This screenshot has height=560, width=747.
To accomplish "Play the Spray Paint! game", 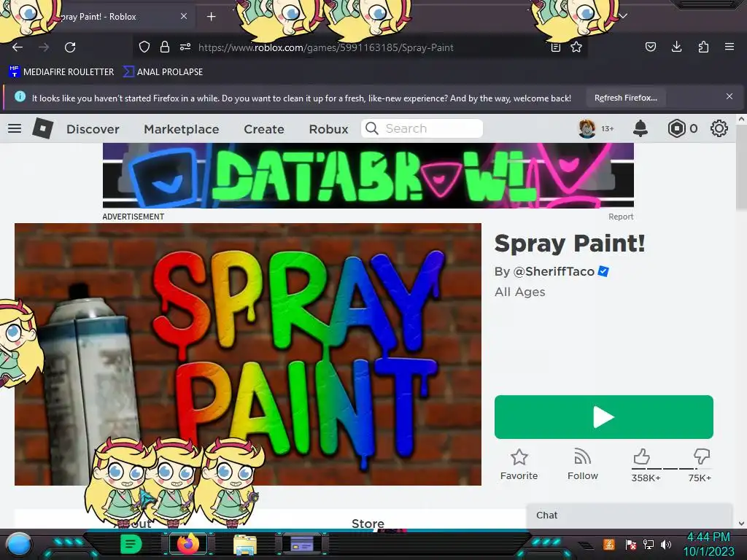I will pos(603,417).
